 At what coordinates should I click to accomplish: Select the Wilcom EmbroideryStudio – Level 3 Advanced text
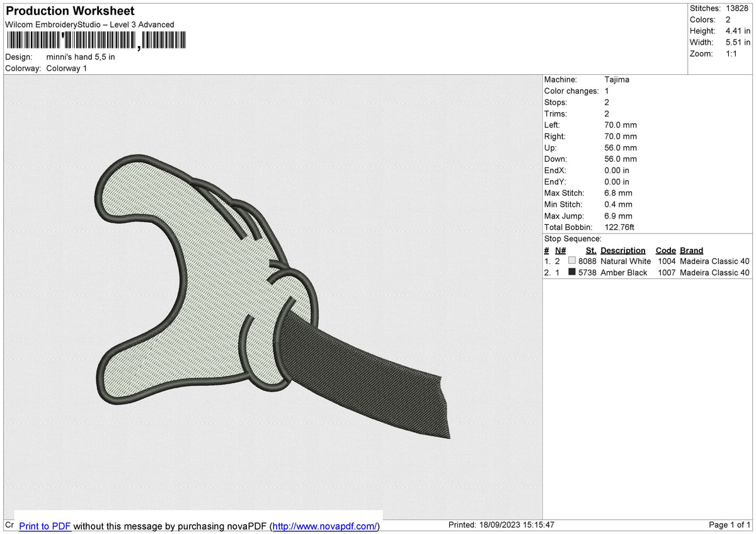click(89, 25)
